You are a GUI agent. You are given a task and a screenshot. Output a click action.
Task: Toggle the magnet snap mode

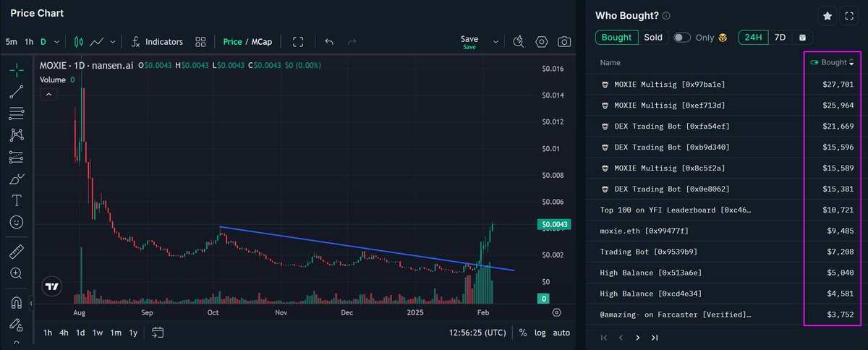16,302
